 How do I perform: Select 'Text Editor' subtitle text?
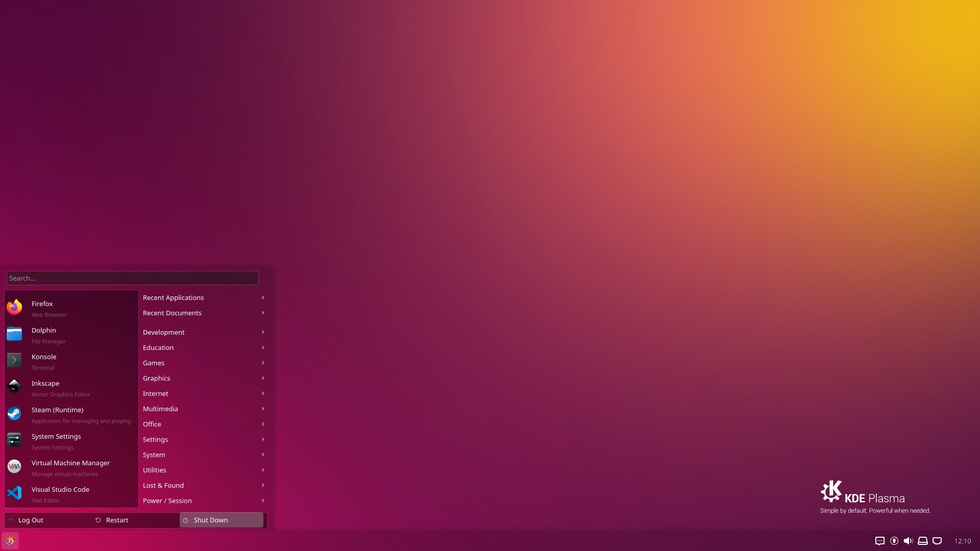pos(45,500)
